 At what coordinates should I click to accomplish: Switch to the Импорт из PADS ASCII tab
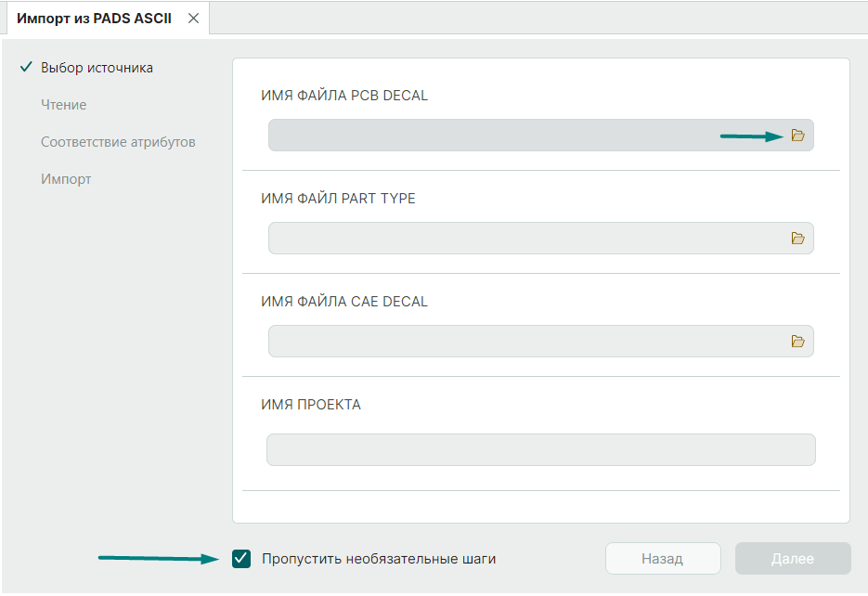pyautogui.click(x=94, y=19)
